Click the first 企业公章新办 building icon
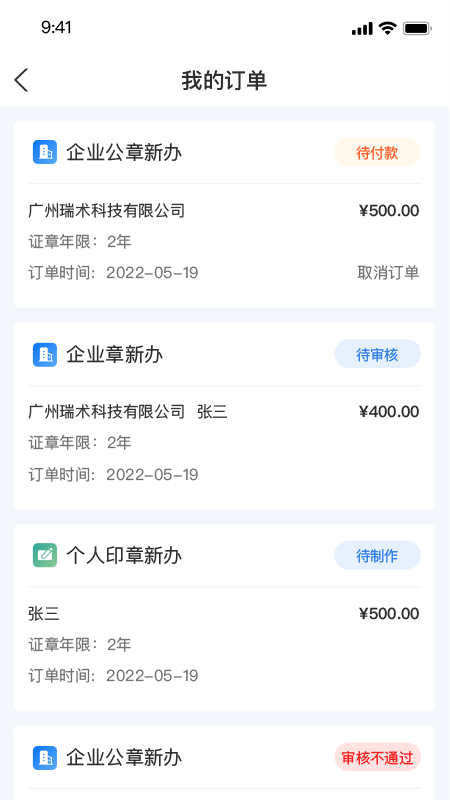 click(x=45, y=152)
